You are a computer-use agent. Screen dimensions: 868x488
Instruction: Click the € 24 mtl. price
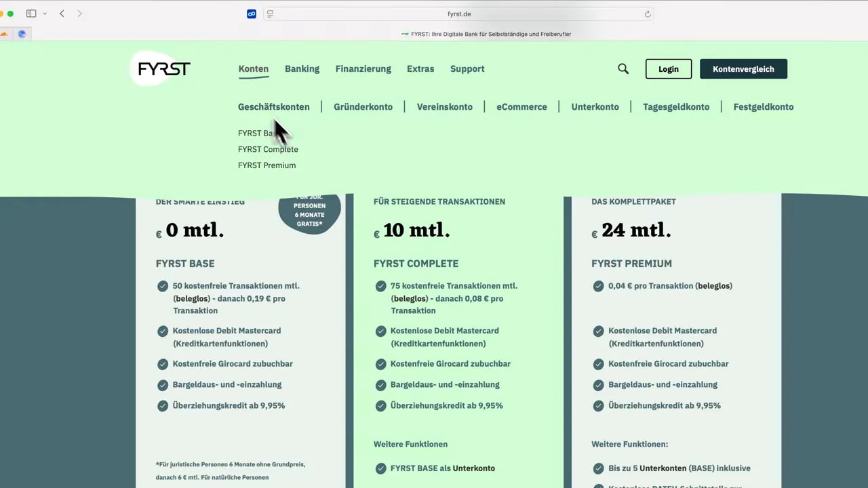(631, 230)
